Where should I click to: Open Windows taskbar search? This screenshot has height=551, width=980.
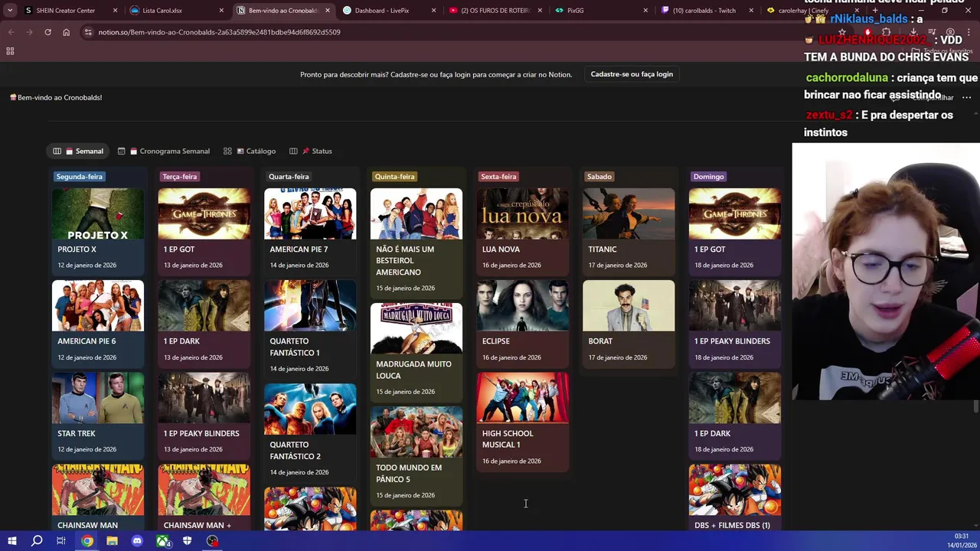(37, 541)
